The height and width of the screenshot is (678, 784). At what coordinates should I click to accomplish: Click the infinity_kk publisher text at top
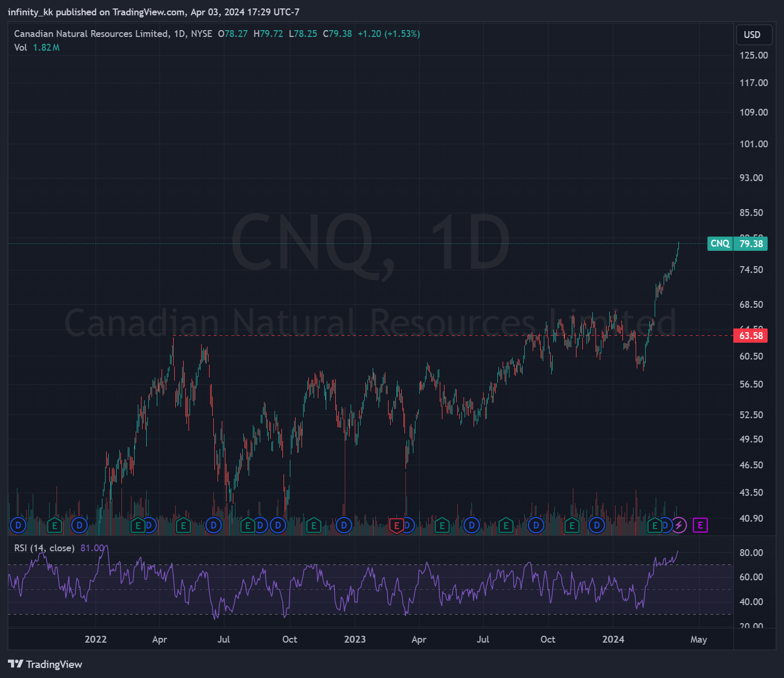31,12
